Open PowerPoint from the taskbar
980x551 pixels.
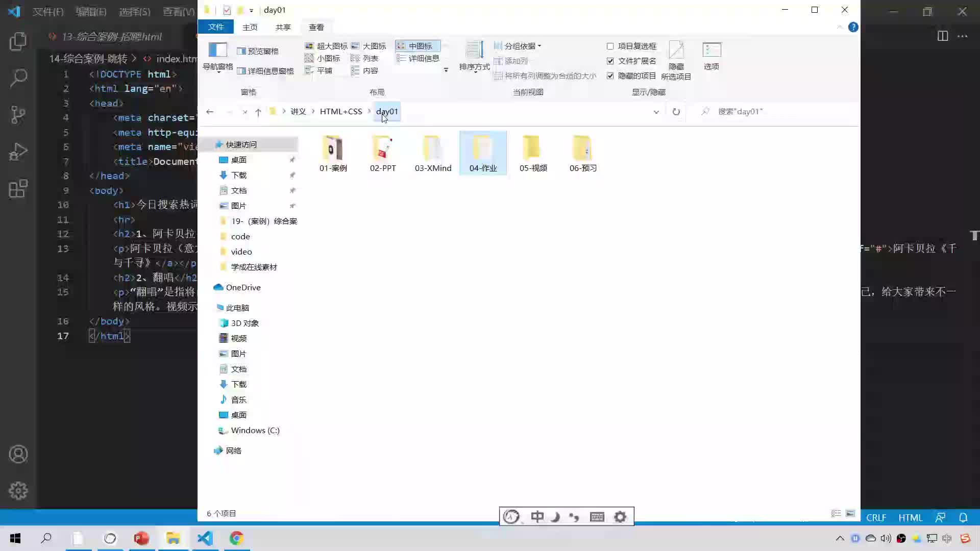[x=141, y=538]
